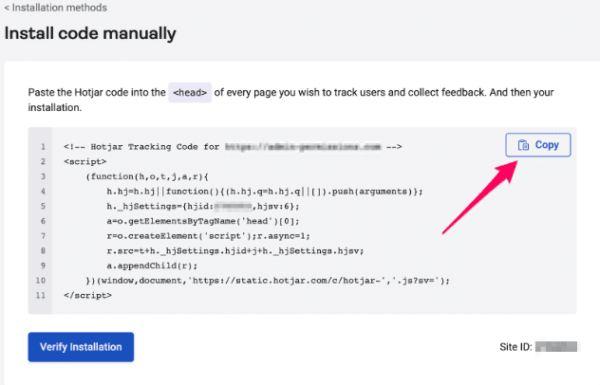Click the opening <script> line
The image size is (600, 385).
[x=85, y=162]
